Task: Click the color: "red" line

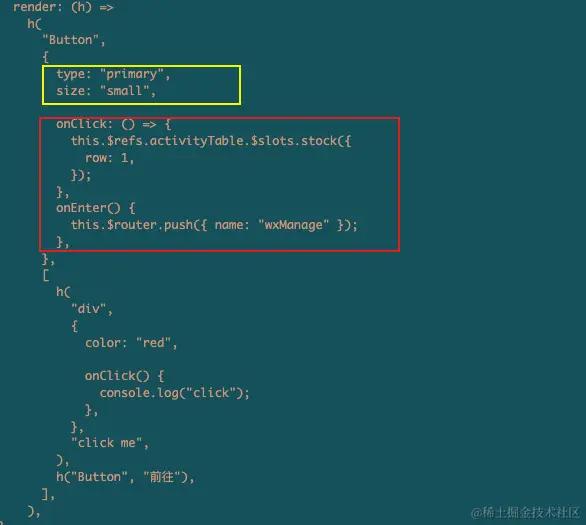Action: (131, 343)
